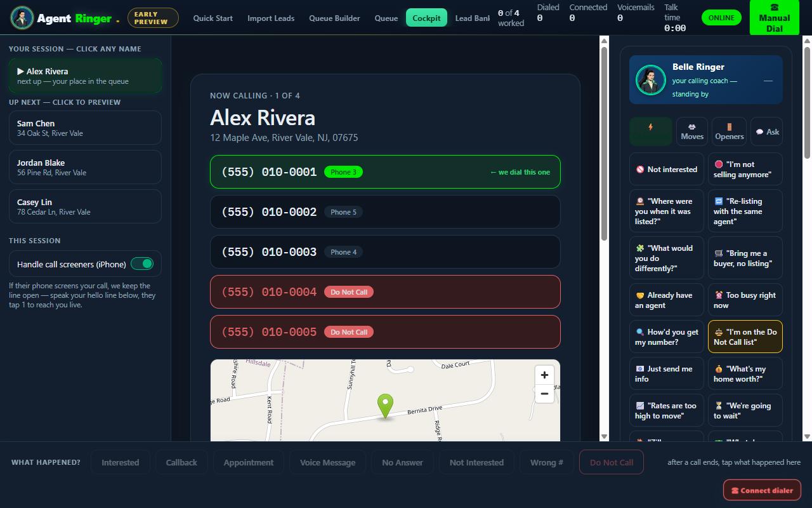Image resolution: width=812 pixels, height=508 pixels.
Task: Pick the "Already have an agent" objection
Action: tap(667, 300)
